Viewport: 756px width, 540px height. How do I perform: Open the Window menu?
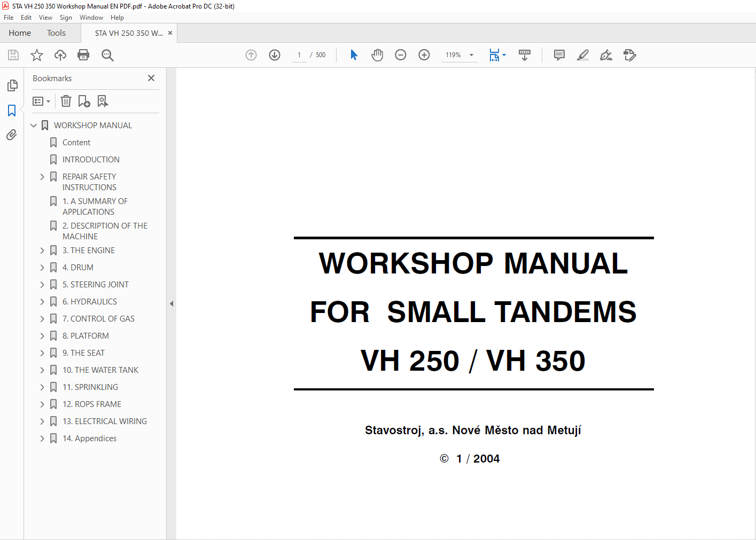tap(91, 18)
